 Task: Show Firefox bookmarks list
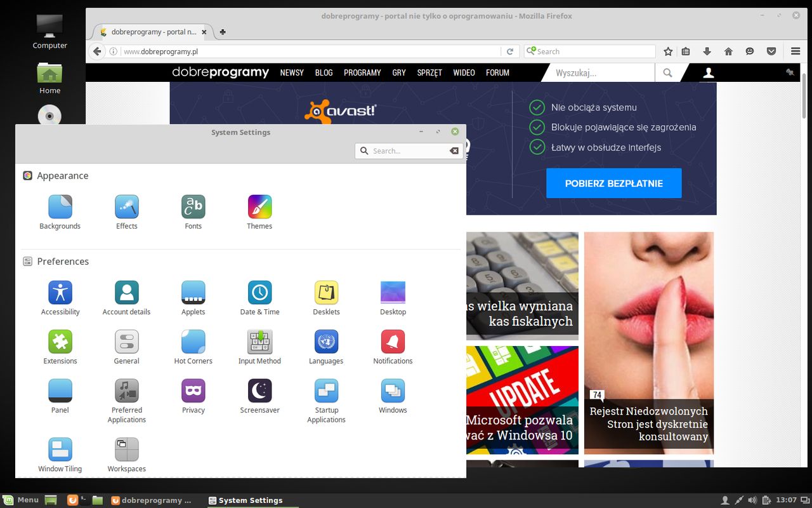point(686,51)
